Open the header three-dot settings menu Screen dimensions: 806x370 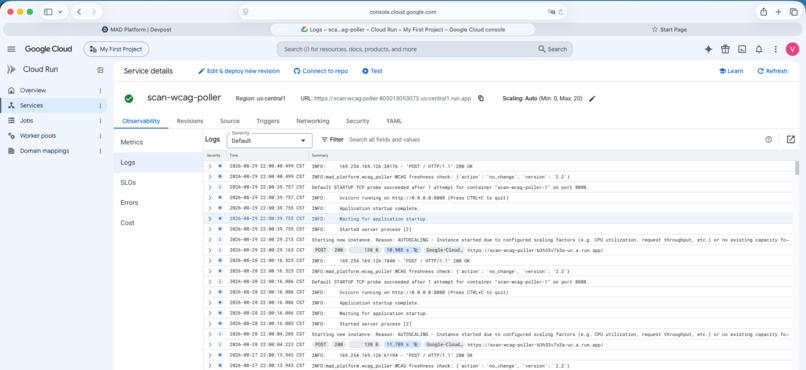776,49
